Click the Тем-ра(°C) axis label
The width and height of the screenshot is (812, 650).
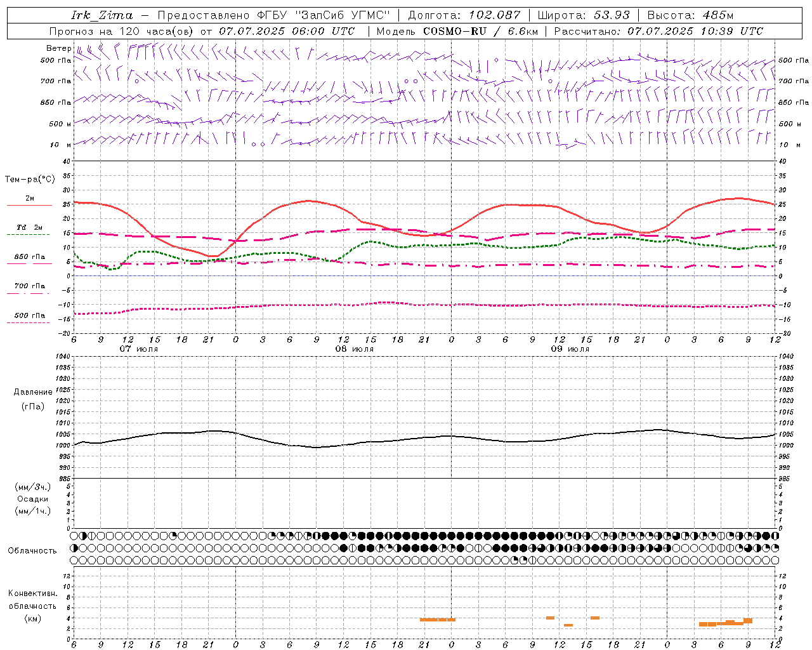click(x=30, y=180)
